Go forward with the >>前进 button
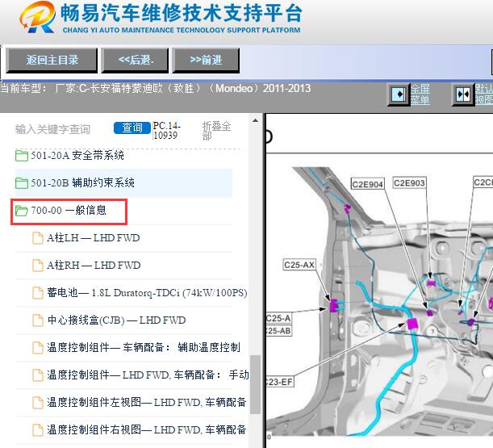Viewport: 493px width, 448px height. click(206, 61)
